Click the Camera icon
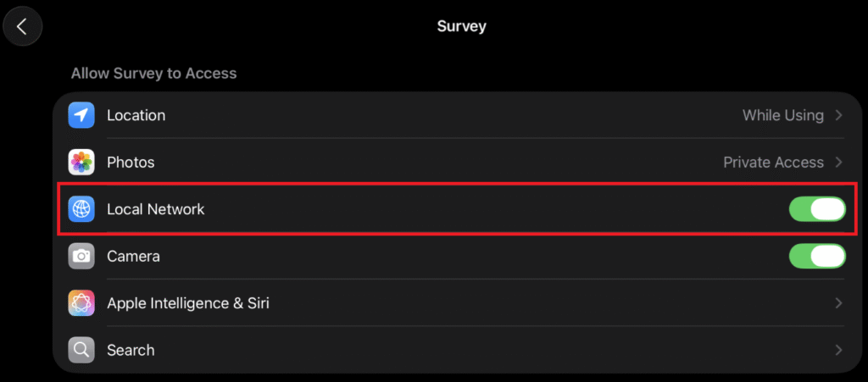The image size is (868, 382). [x=81, y=256]
